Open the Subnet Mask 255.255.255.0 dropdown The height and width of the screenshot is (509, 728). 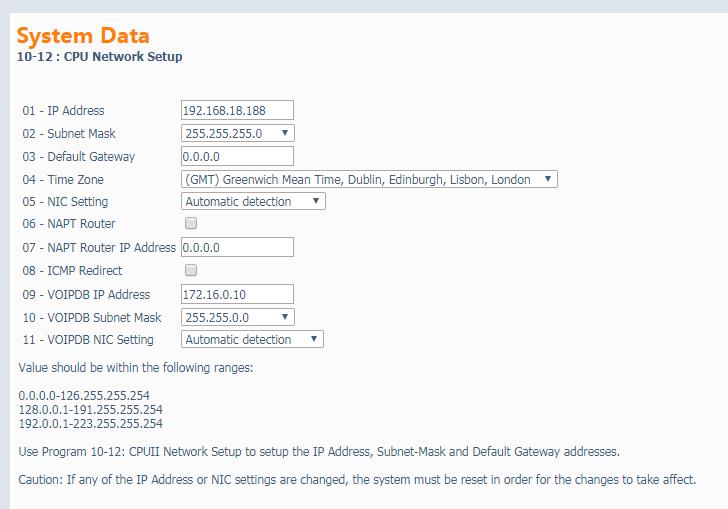tap(238, 133)
